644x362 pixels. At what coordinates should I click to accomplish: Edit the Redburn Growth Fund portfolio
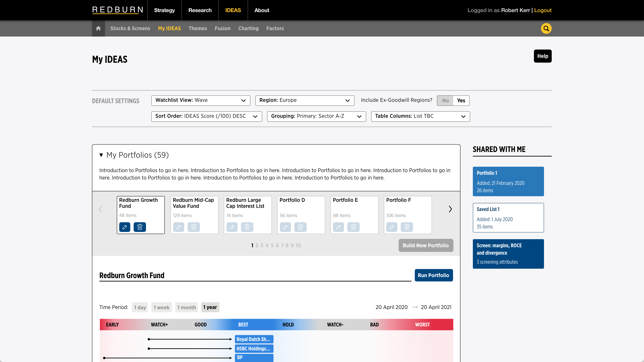point(125,227)
